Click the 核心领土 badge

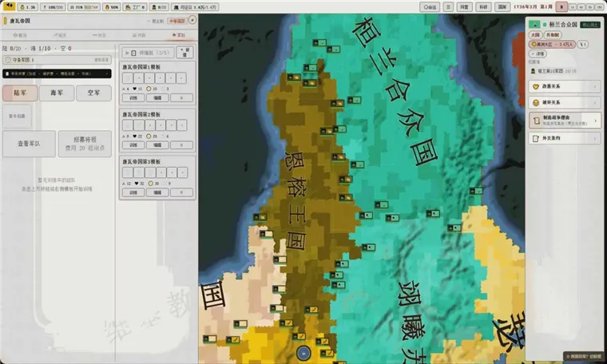(x=590, y=25)
